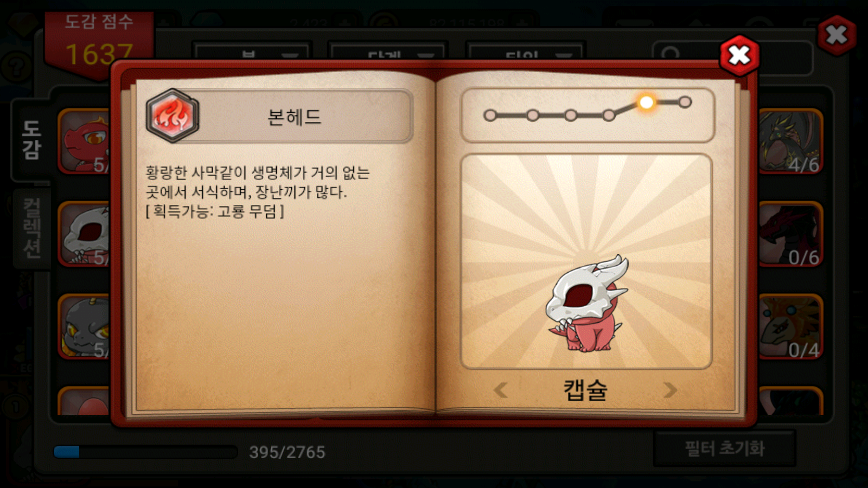Select the fourth evolution stage node

click(609, 115)
